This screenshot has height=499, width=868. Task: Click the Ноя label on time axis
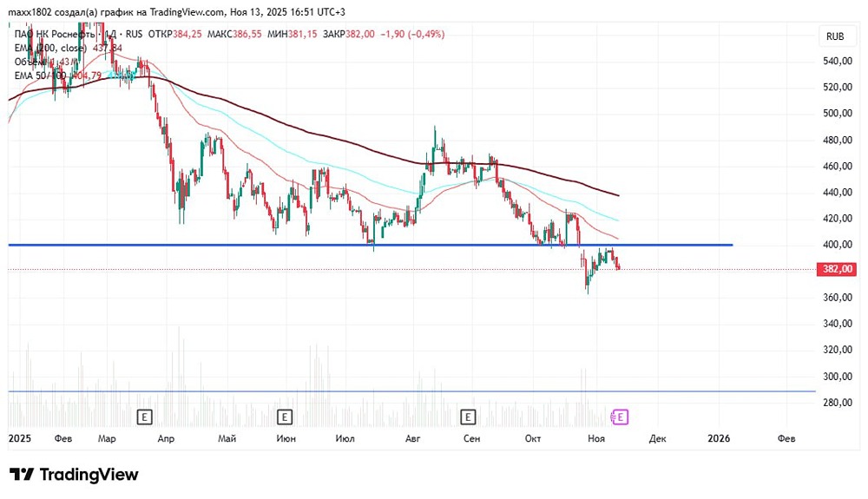596,438
